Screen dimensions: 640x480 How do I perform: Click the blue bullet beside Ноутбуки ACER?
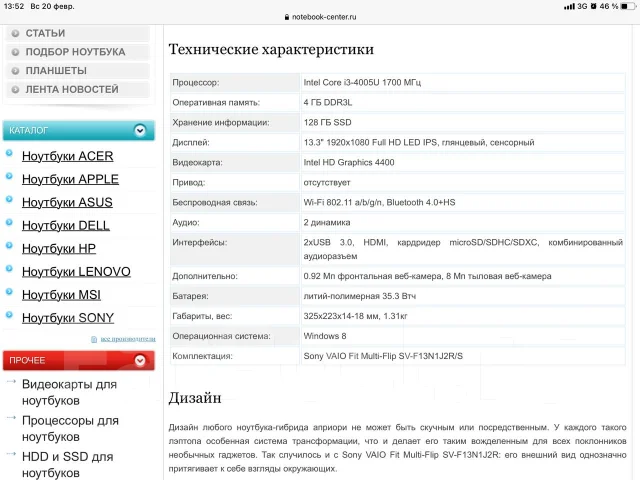[9, 153]
